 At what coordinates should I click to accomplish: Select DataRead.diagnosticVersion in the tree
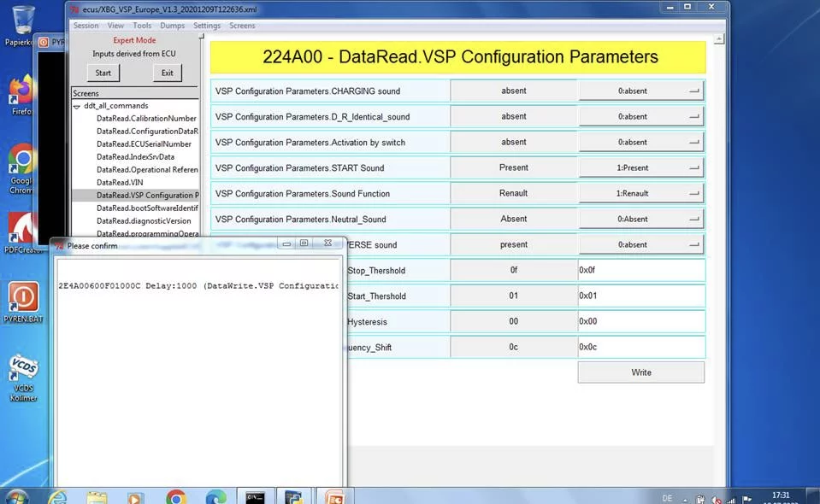pyautogui.click(x=144, y=221)
